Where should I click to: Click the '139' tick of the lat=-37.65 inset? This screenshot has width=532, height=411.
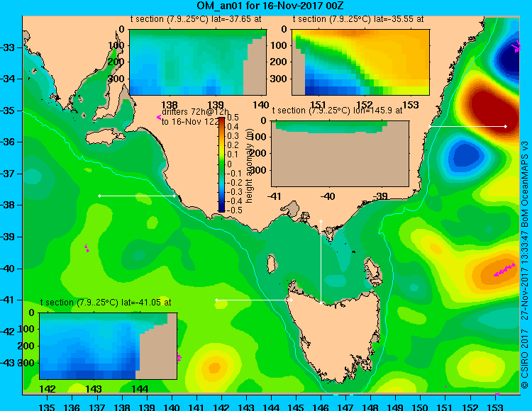click(x=216, y=105)
